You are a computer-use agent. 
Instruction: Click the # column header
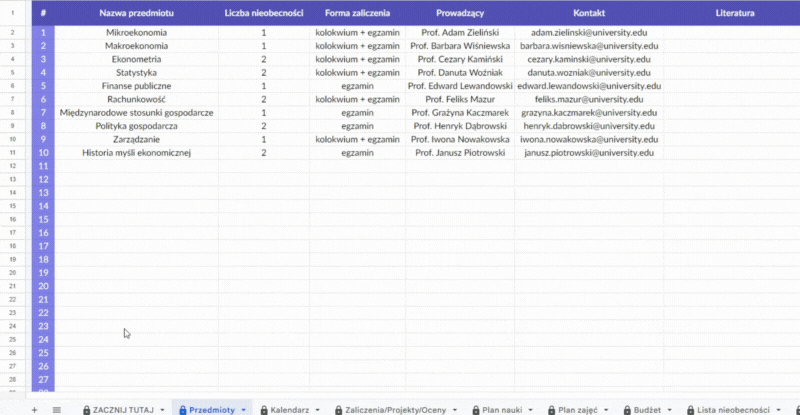[x=43, y=13]
